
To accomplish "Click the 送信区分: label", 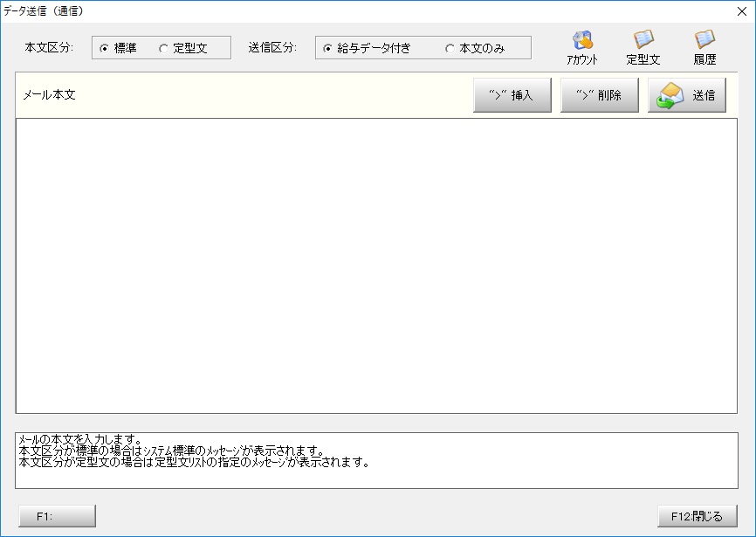I will 273,48.
